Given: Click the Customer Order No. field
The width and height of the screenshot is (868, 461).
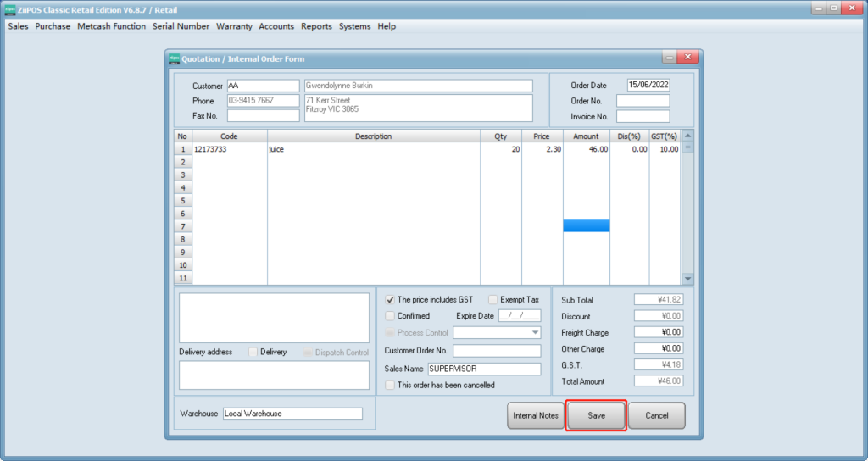Looking at the screenshot, I should point(497,351).
